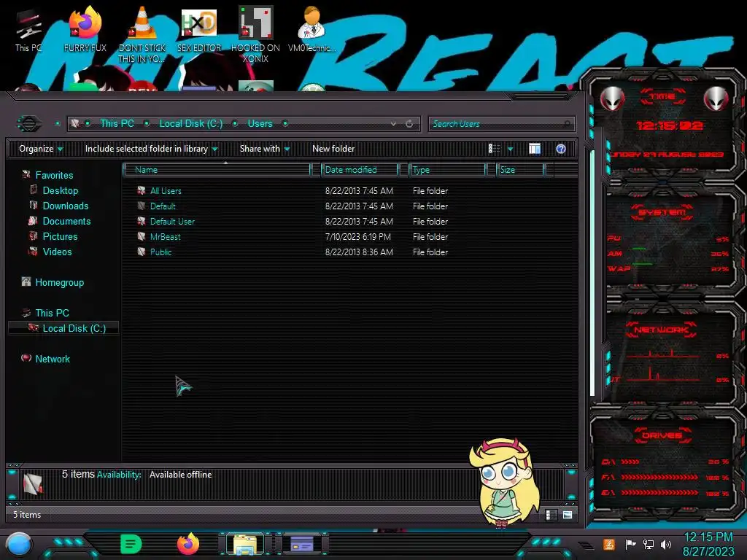
Task: Open Pictures in navigation pane
Action: [x=60, y=236]
